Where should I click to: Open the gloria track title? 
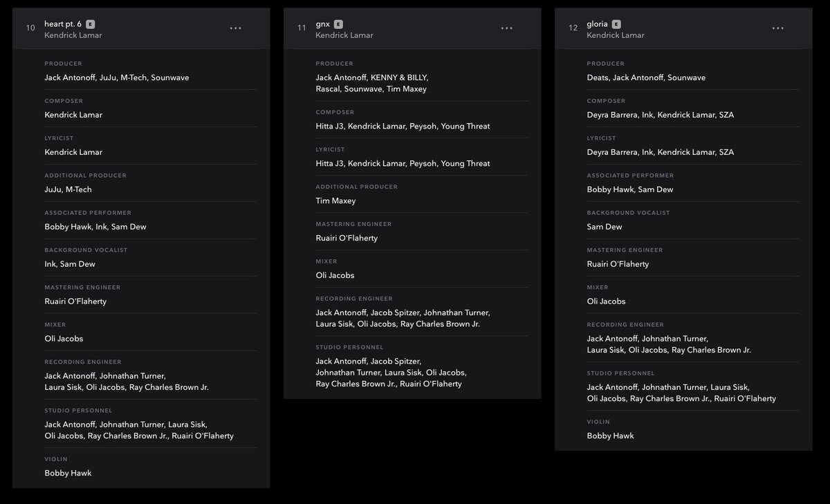[598, 24]
